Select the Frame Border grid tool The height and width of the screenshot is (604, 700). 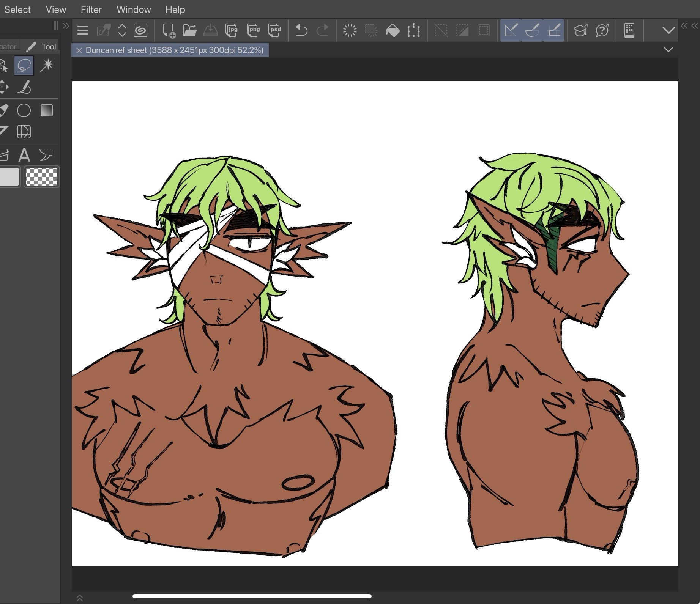(x=24, y=132)
